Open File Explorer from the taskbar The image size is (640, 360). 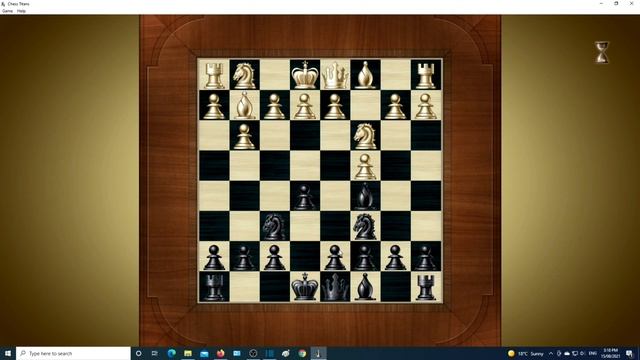coord(188,353)
